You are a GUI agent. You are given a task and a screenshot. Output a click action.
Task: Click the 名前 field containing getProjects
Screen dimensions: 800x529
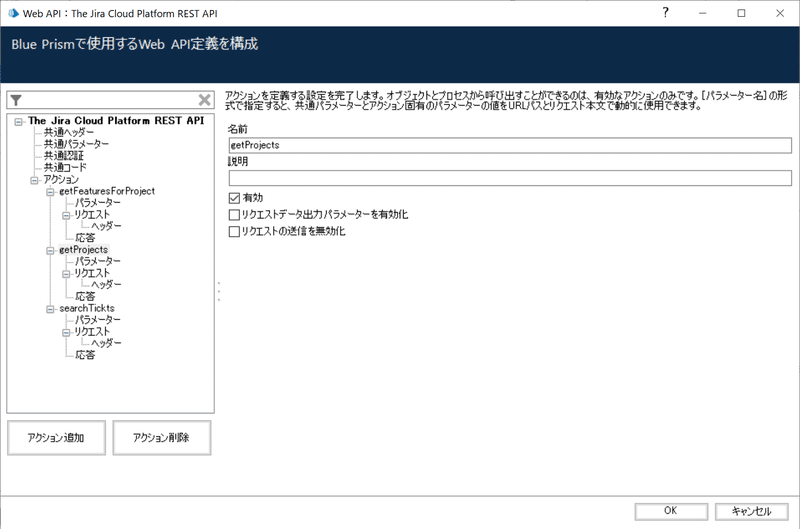tap(510, 145)
